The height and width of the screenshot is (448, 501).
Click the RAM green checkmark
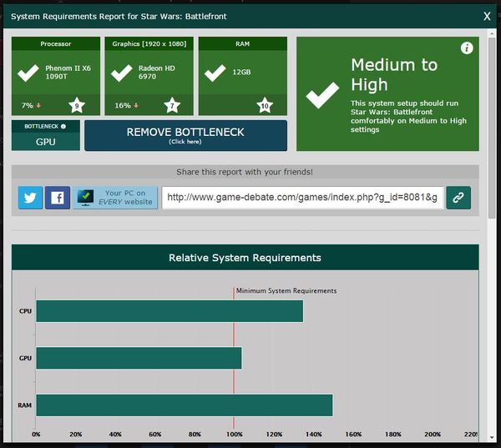click(x=215, y=73)
